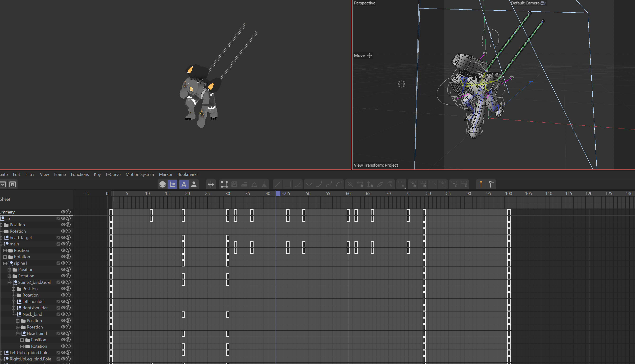This screenshot has width=635, height=364.
Task: Switch to Dope Sheet mode icon
Action: 13,185
